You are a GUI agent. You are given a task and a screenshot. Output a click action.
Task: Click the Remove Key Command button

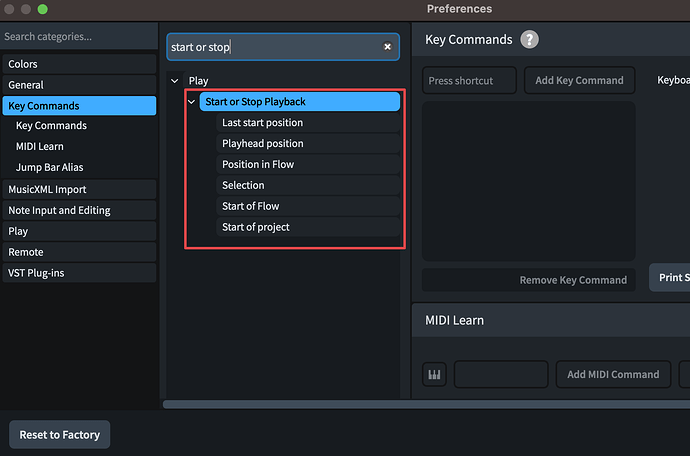tap(573, 280)
